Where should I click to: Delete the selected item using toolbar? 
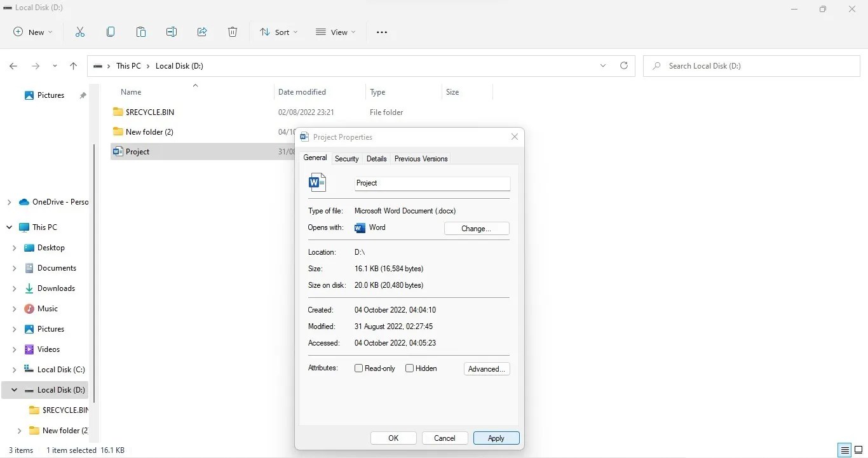coord(233,32)
